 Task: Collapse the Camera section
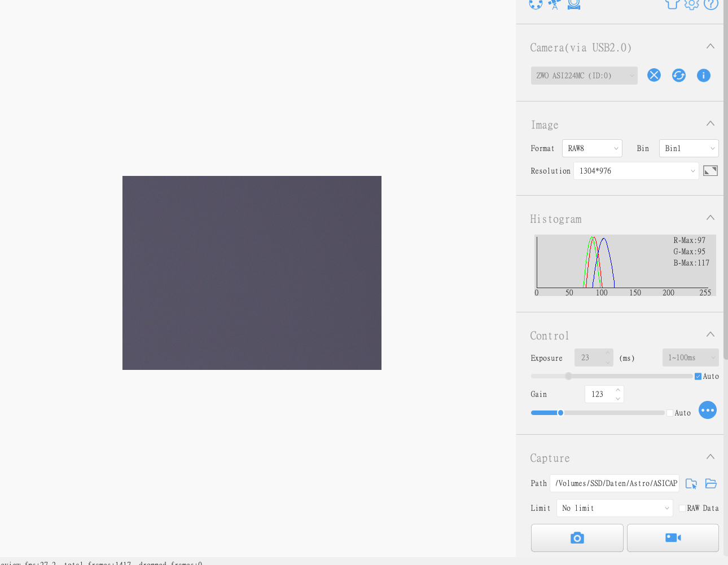click(711, 46)
